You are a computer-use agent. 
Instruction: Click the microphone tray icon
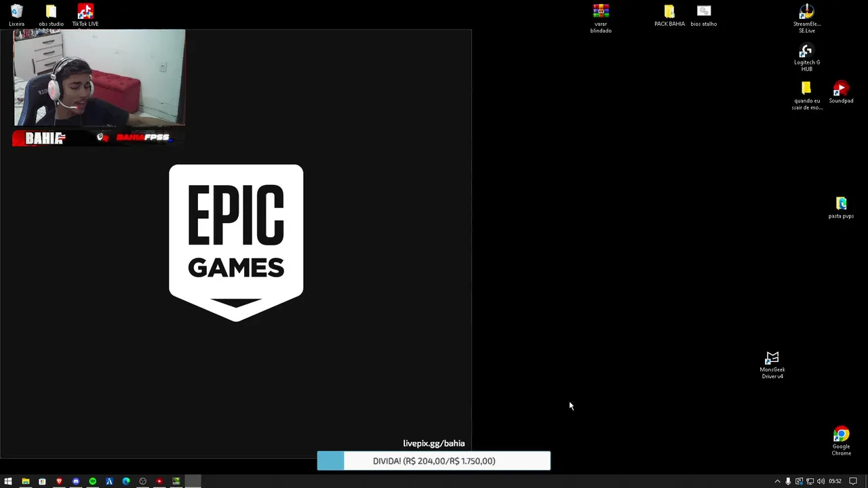click(788, 481)
